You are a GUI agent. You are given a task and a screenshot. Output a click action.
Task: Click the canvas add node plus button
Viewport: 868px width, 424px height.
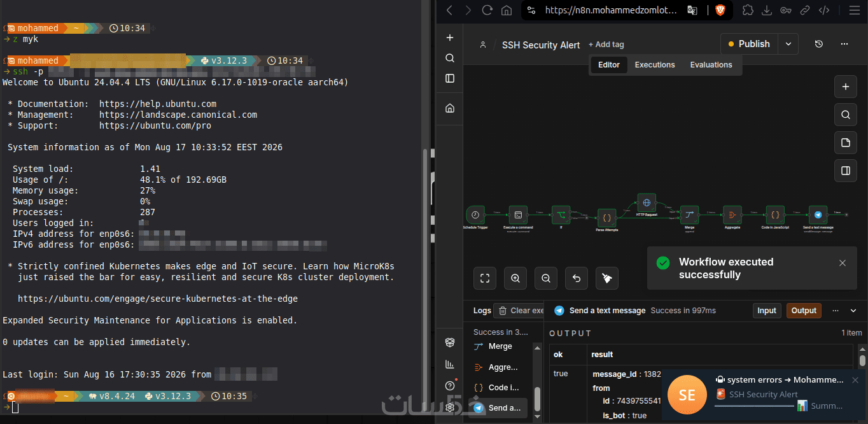[x=845, y=87]
